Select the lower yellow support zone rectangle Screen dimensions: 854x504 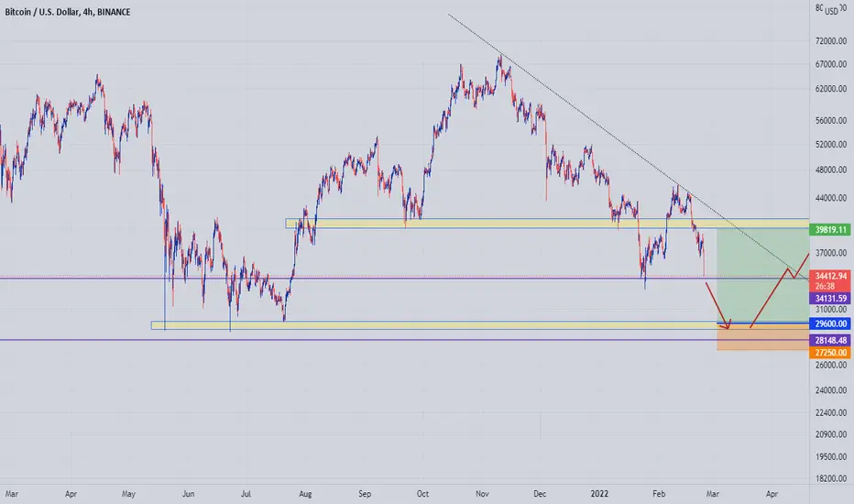click(479, 325)
